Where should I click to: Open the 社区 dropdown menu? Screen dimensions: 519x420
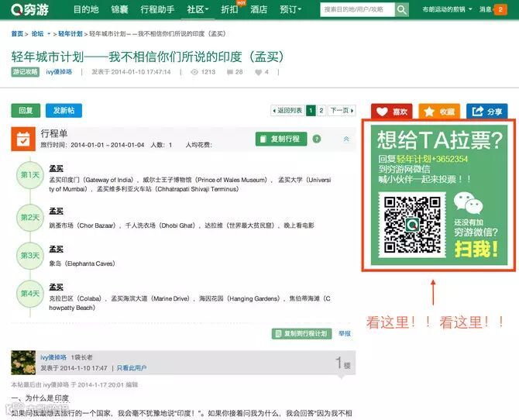(x=198, y=9)
